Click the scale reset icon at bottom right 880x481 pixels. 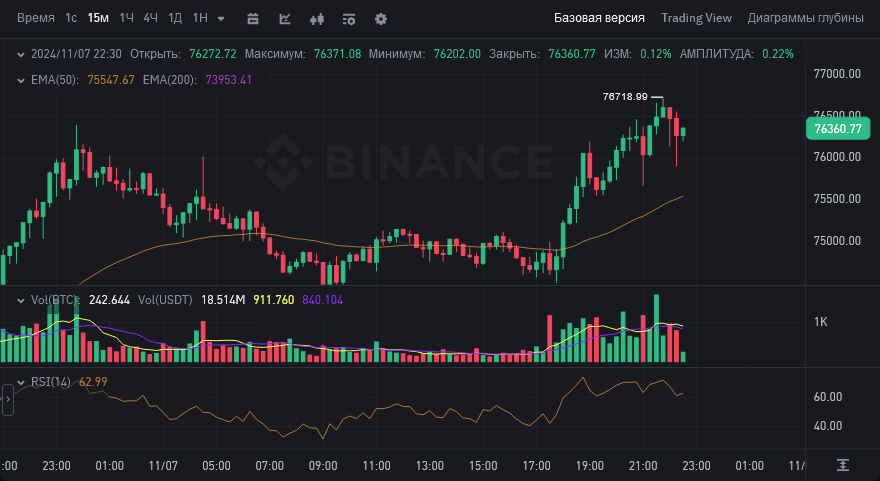click(842, 465)
